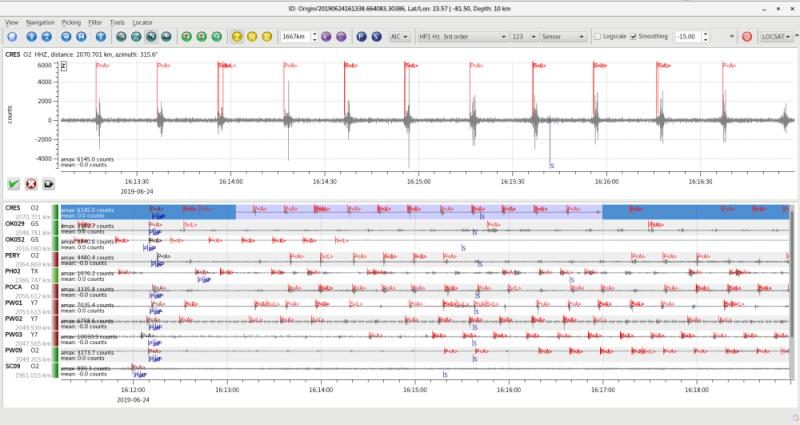Enable the Logscale checkbox

click(x=597, y=37)
